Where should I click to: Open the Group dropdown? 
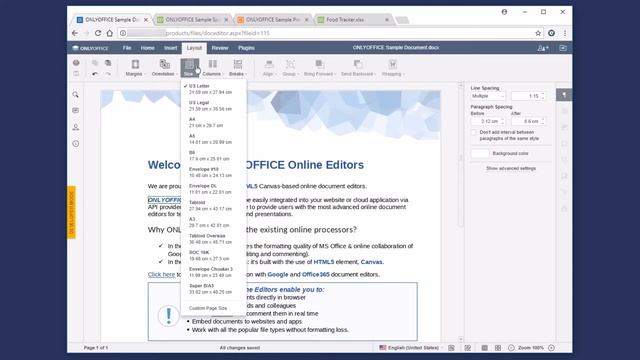coord(290,68)
